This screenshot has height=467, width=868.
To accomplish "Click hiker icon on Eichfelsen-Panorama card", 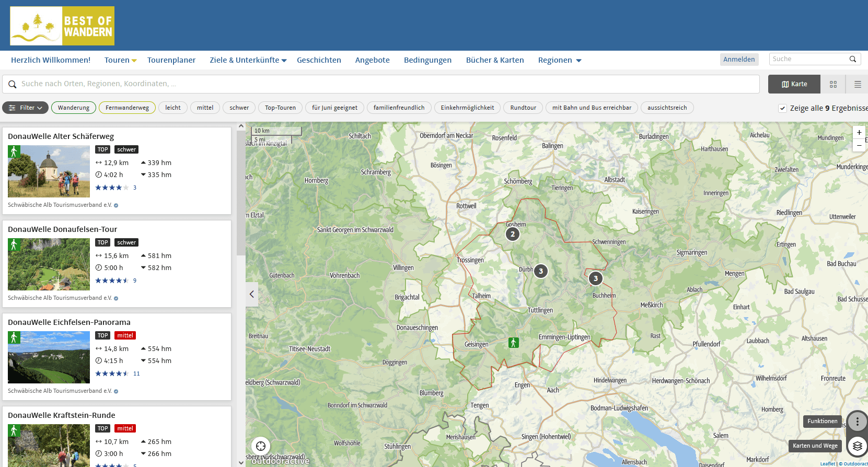I will coord(14,337).
